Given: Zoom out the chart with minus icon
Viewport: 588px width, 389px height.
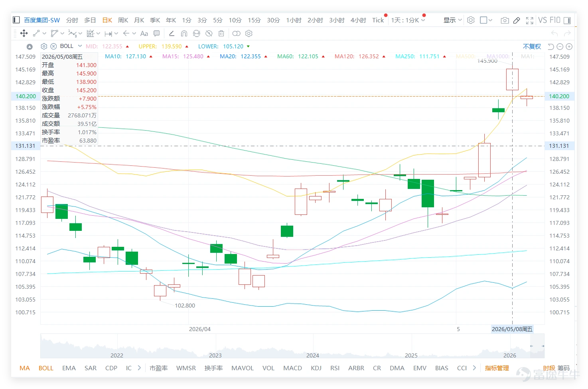Looking at the screenshot, I should click(560, 47).
